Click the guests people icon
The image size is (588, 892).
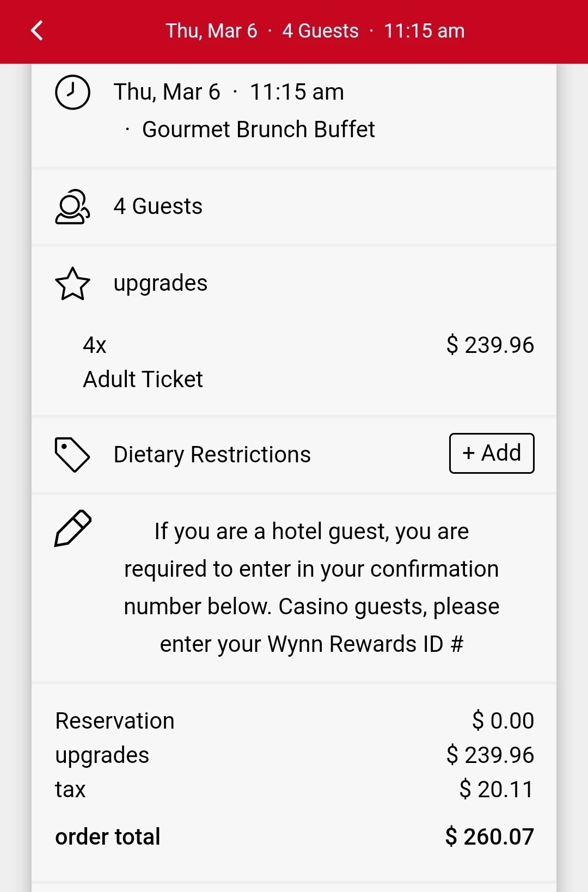[72, 206]
